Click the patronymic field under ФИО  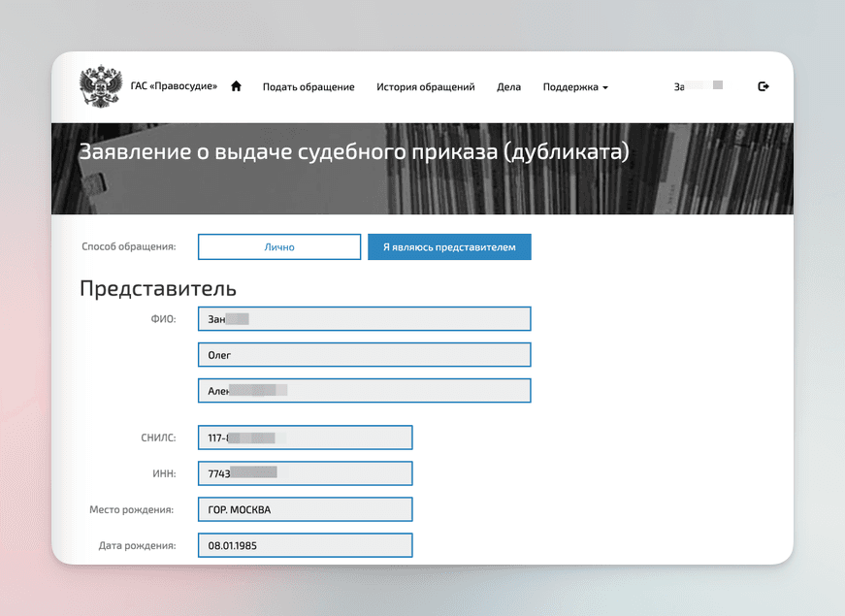(x=364, y=390)
